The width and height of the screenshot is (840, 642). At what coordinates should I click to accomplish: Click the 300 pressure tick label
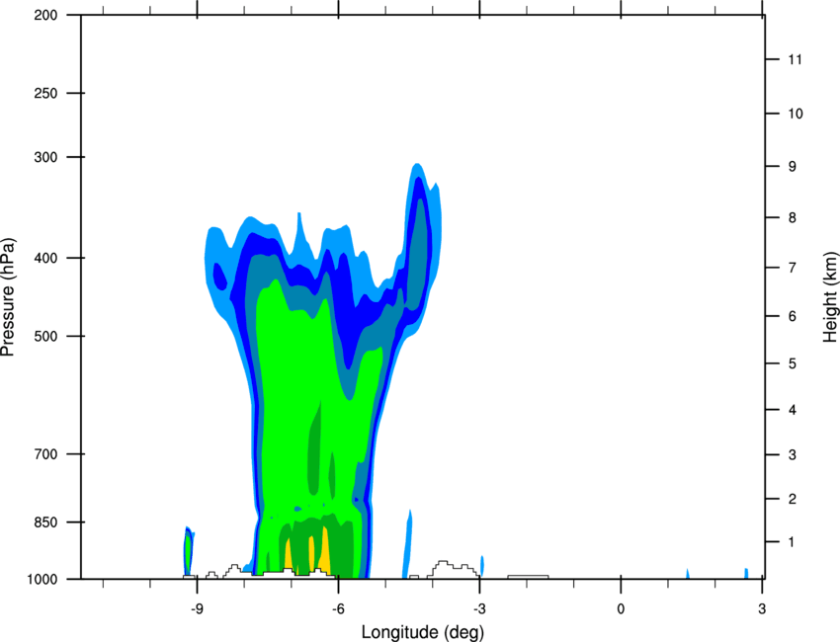(x=45, y=157)
